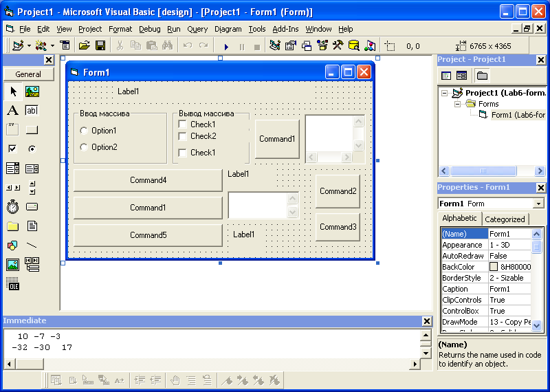
Task: Click View Code icon in Project panel
Action: [446, 76]
